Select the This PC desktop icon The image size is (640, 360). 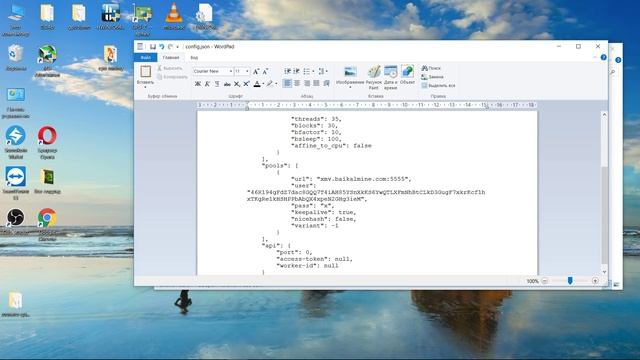coord(16,20)
